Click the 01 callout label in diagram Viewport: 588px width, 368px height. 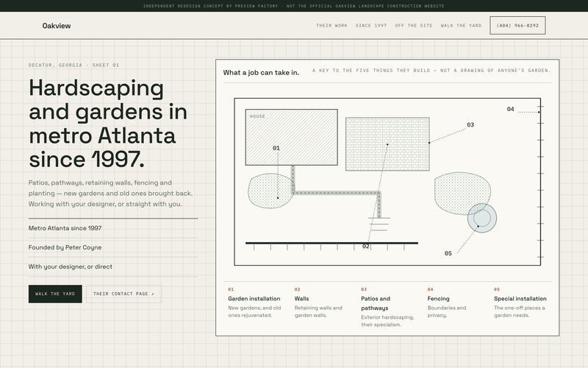click(x=276, y=148)
